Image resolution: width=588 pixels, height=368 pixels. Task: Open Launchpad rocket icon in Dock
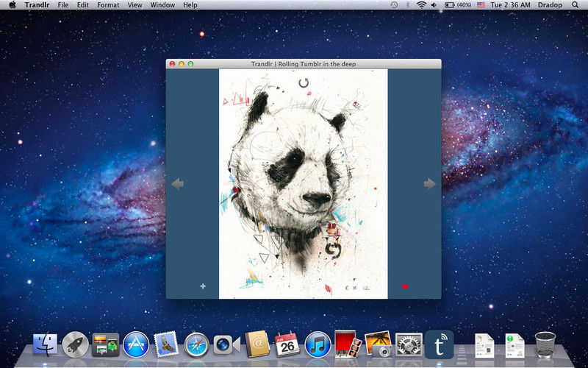(x=76, y=344)
